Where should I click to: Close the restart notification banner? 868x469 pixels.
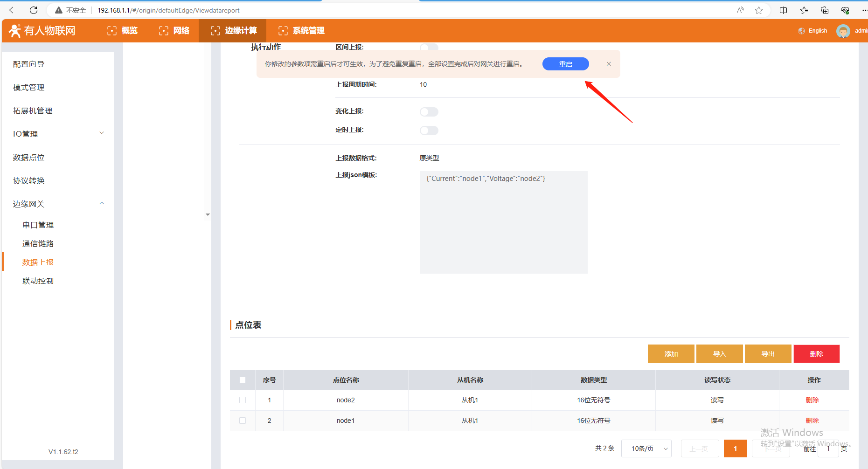coord(609,64)
